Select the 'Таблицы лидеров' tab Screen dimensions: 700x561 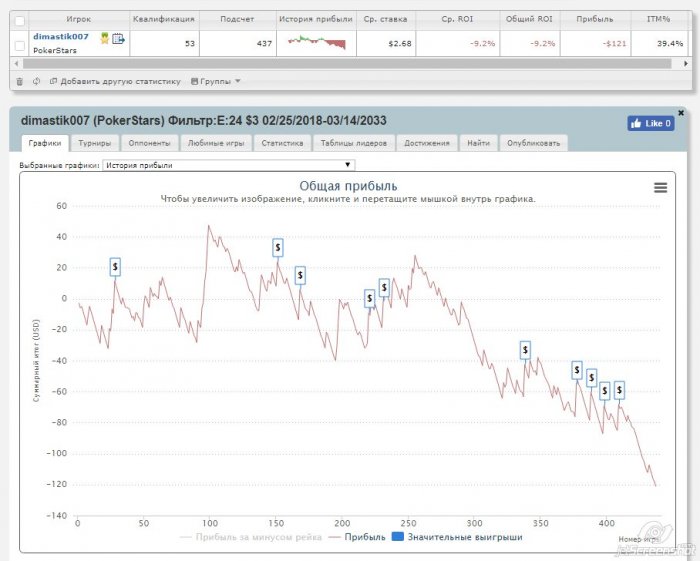click(354, 143)
